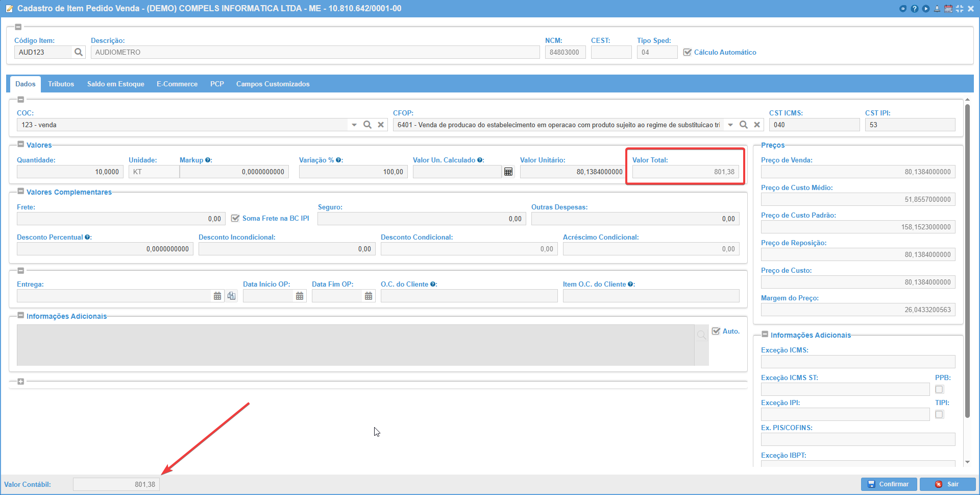
Task: Click Item O.C. do Cliente help icon
Action: coord(630,284)
